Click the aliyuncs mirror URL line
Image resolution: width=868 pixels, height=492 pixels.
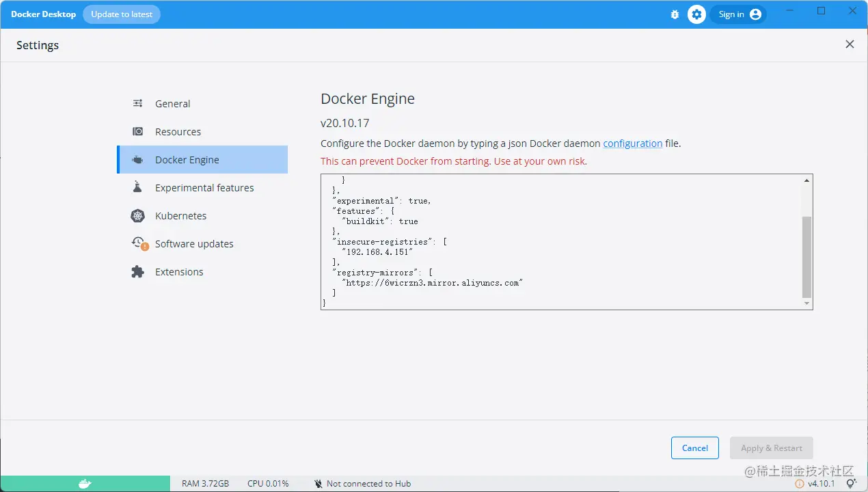click(432, 283)
